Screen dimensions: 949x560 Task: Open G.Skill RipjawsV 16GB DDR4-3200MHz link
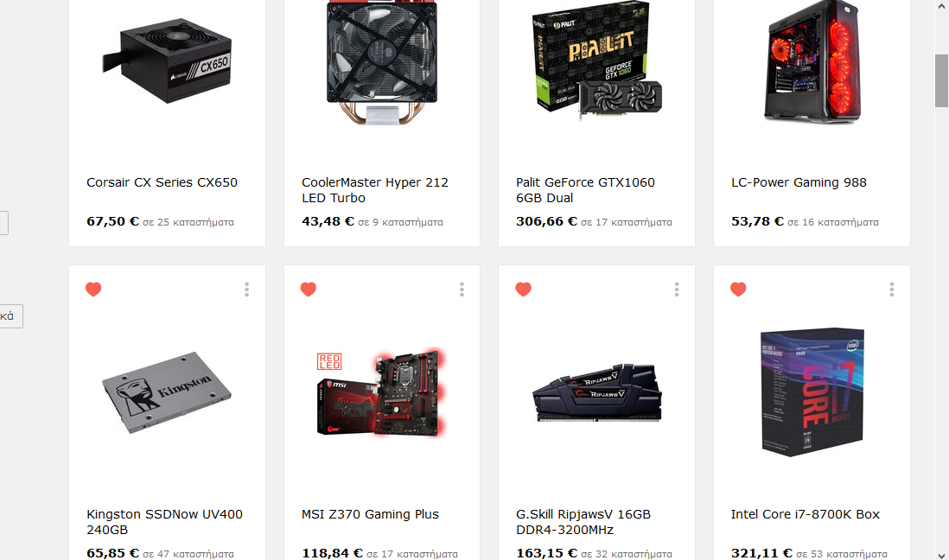click(x=583, y=522)
